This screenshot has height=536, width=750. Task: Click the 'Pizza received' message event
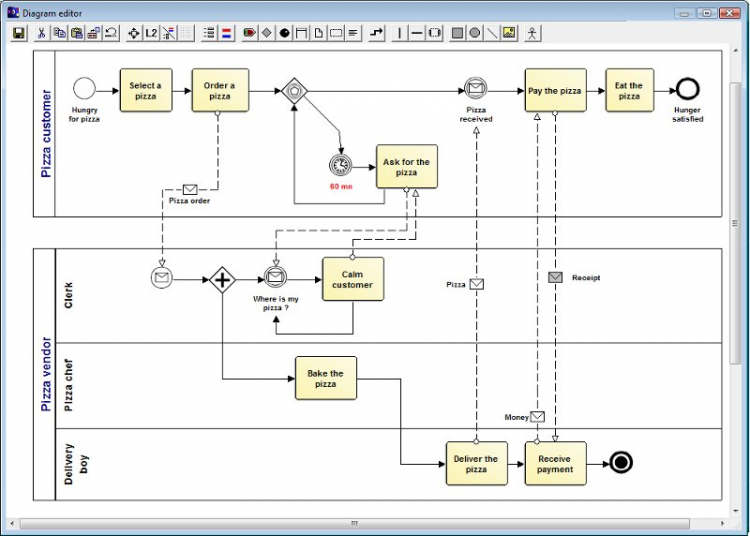pos(476,88)
